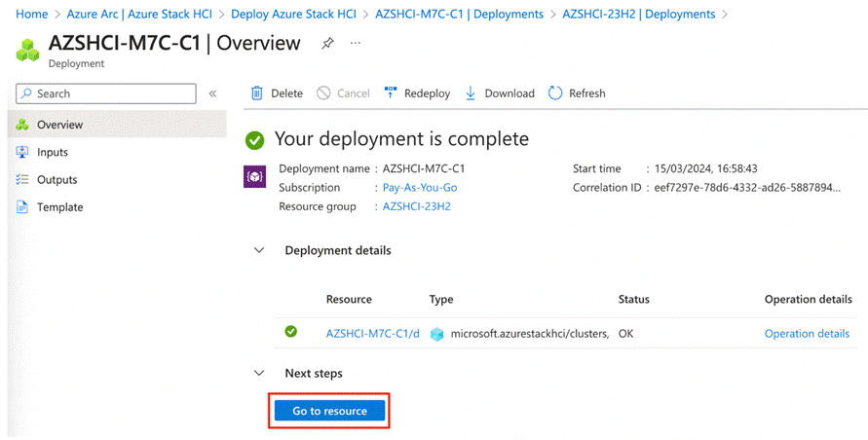Pin the deployment overview page
Viewport: 868px width, 440px height.
pyautogui.click(x=327, y=44)
